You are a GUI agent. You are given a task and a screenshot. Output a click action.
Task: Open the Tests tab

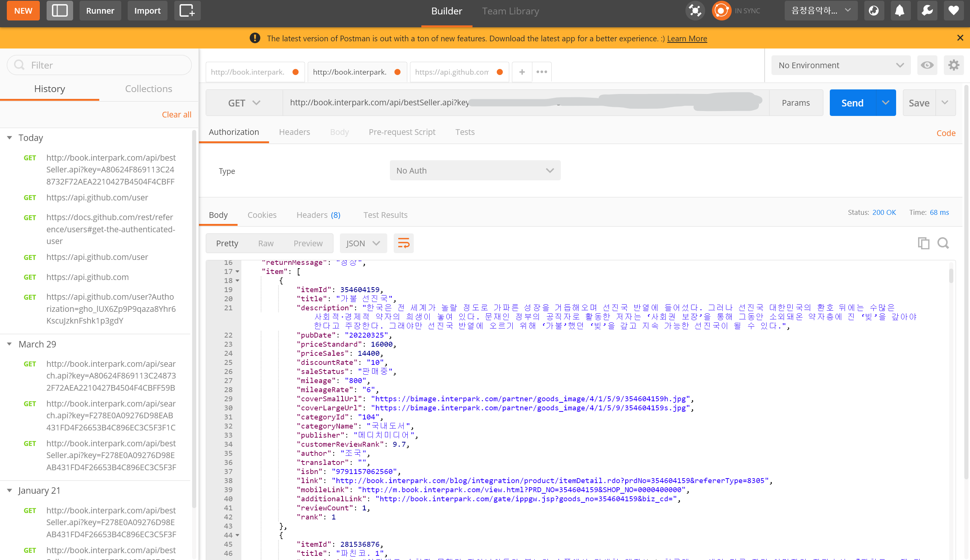(x=465, y=132)
